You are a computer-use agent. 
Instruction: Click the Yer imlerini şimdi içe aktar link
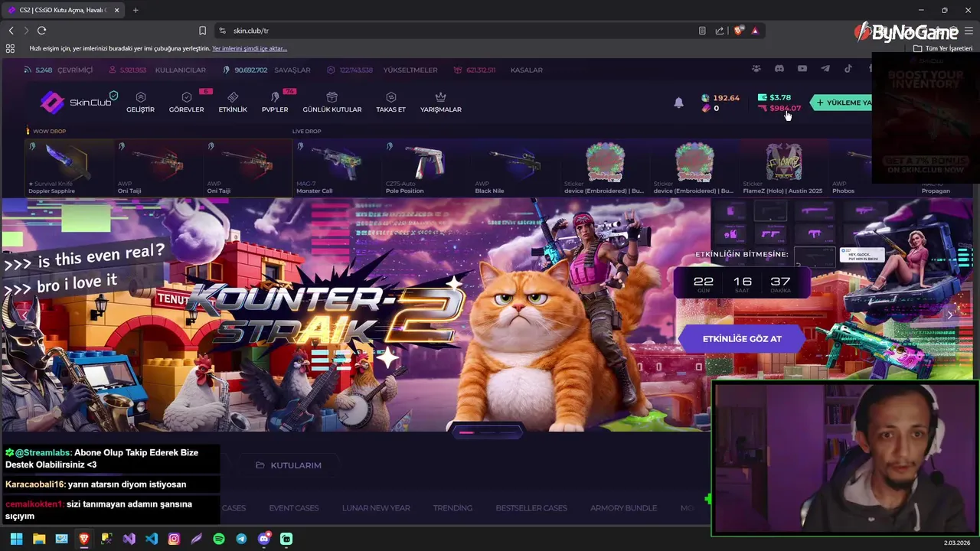[250, 48]
